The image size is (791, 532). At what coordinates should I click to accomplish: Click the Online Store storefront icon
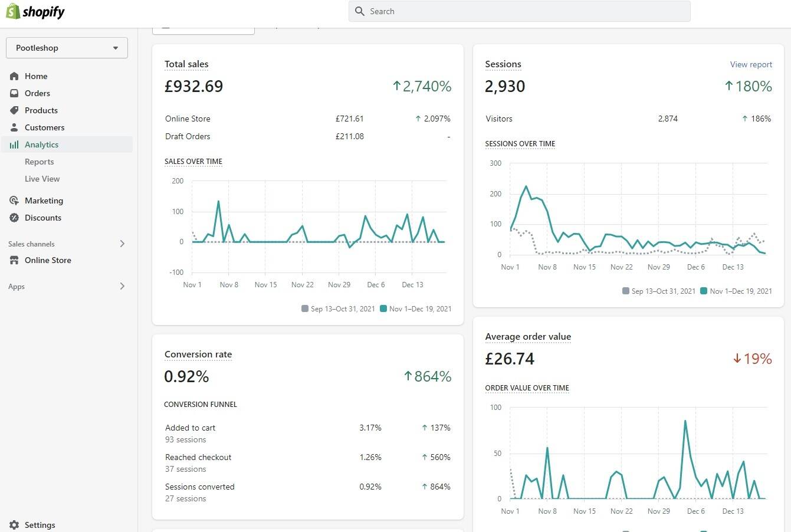[14, 260]
